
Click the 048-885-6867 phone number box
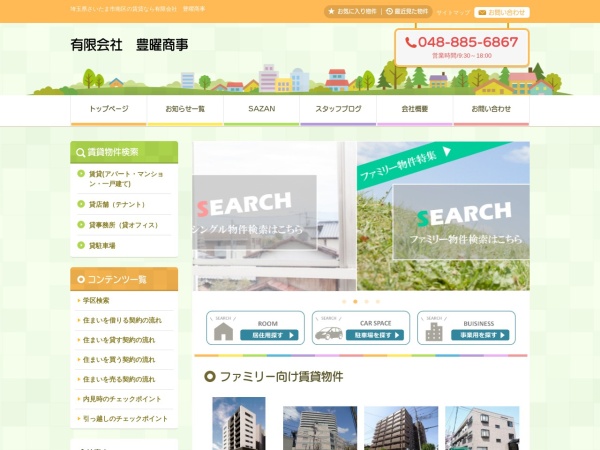[462, 47]
